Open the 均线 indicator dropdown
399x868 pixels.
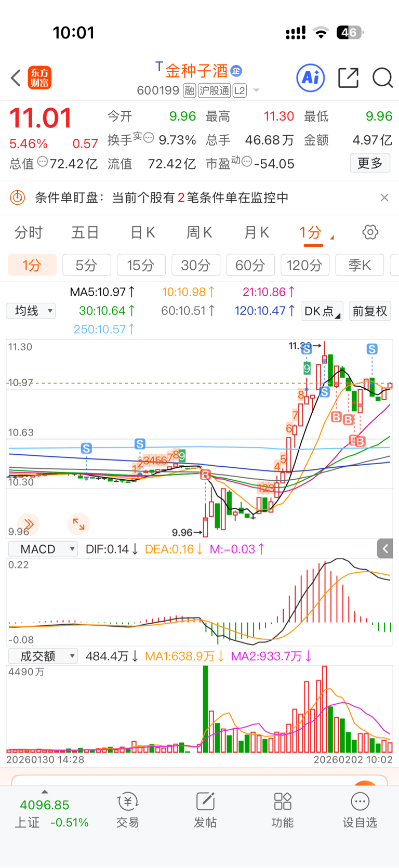31,311
